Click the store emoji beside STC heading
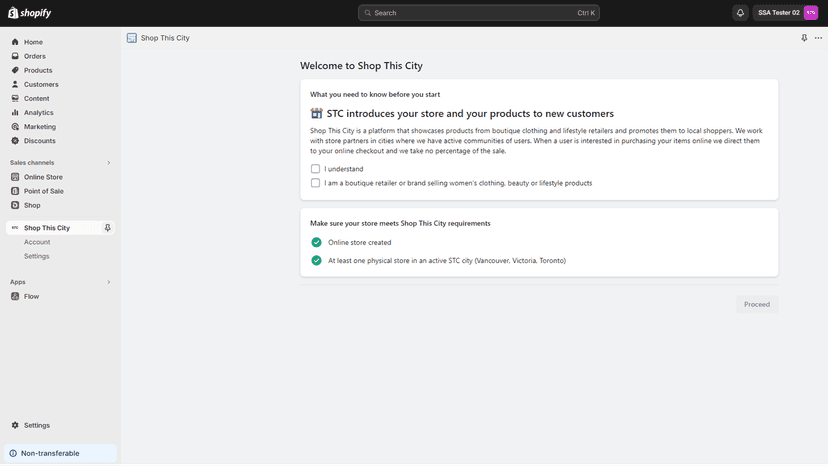The height and width of the screenshot is (466, 828). (316, 114)
